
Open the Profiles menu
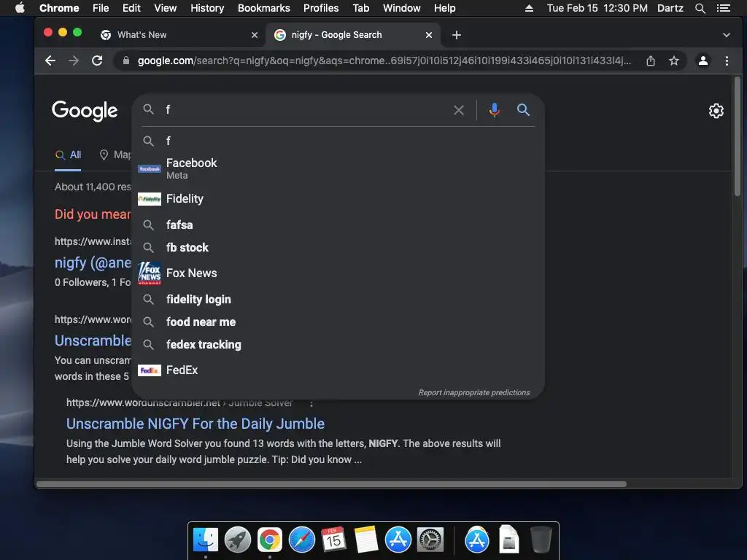pyautogui.click(x=321, y=8)
